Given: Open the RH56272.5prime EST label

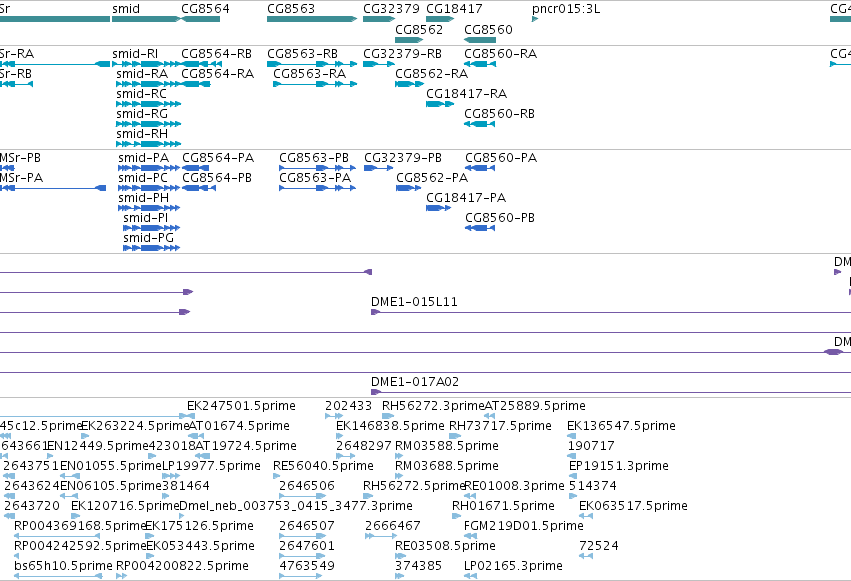Looking at the screenshot, I should [x=414, y=486].
